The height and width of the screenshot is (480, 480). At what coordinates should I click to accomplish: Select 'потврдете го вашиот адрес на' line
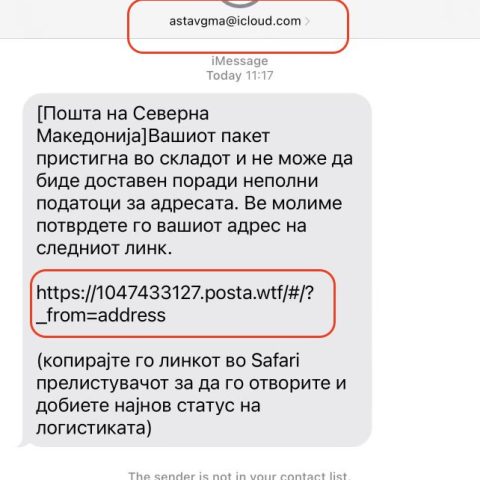point(171,226)
